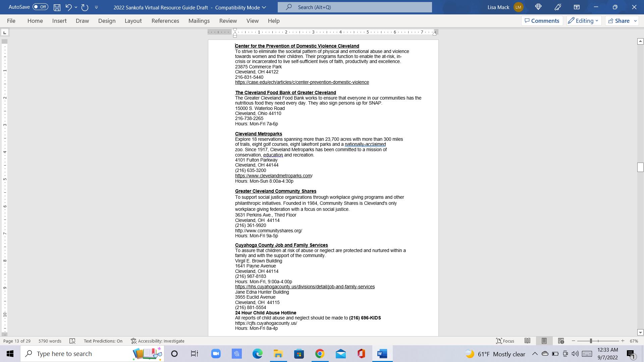Click the zoom slider handle
This screenshot has height=362, width=644.
click(591, 341)
